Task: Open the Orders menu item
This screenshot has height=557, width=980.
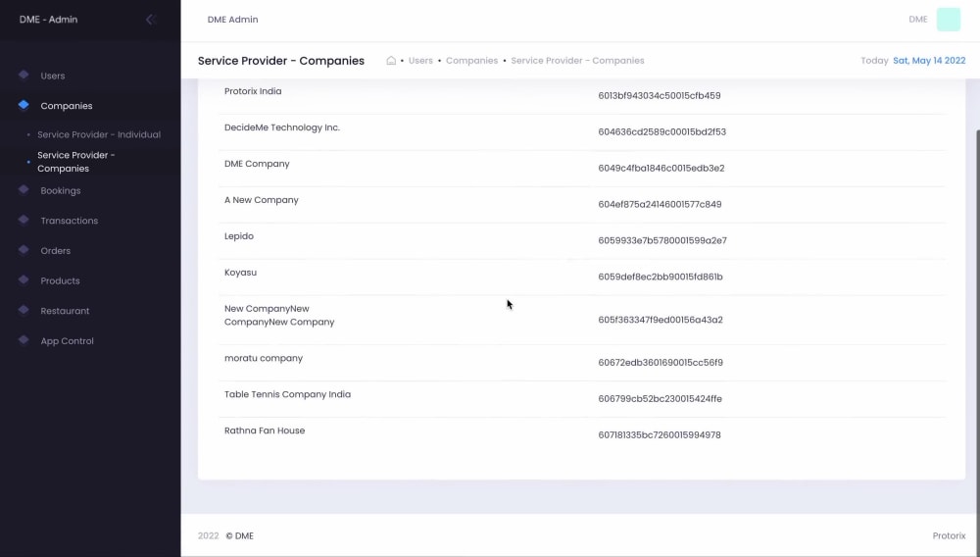Action: (x=56, y=251)
